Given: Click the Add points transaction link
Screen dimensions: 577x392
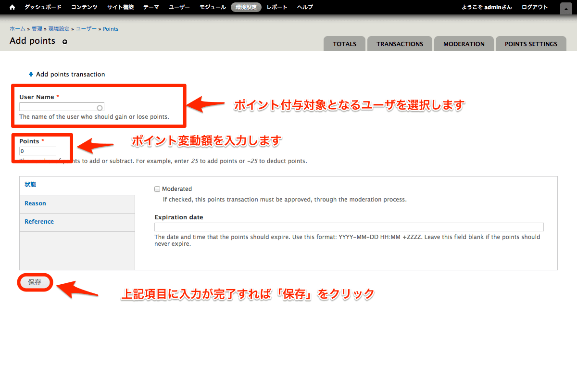Looking at the screenshot, I should click(70, 74).
